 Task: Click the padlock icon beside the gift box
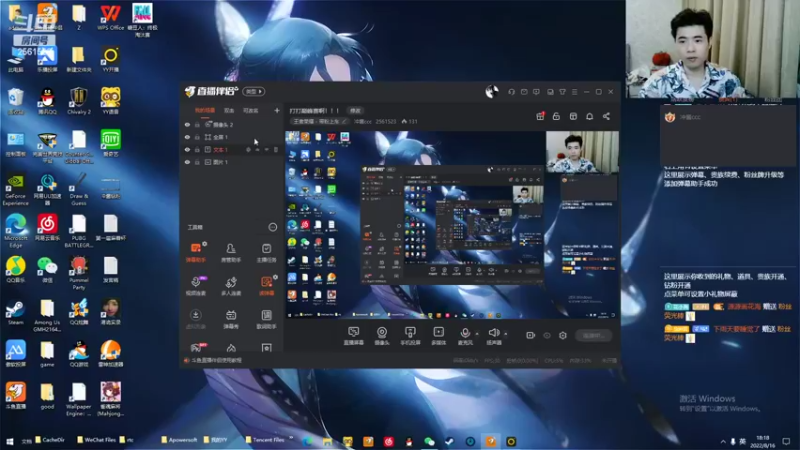tap(556, 116)
